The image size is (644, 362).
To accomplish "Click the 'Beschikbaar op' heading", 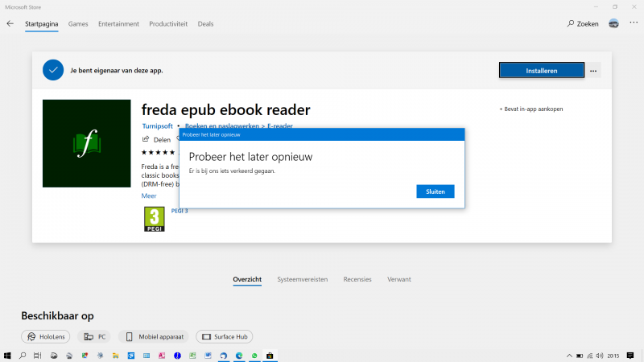I will pyautogui.click(x=57, y=315).
